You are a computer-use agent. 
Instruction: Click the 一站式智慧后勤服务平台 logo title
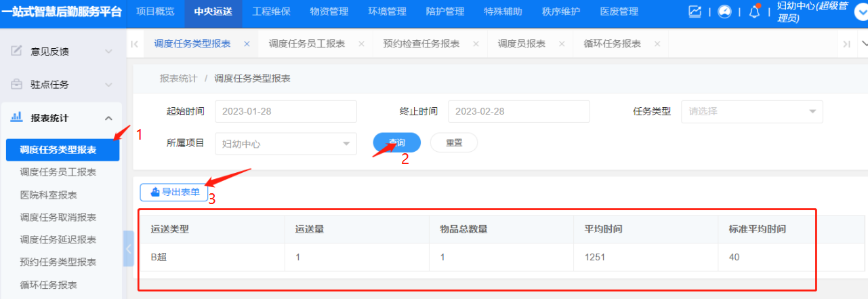tap(63, 12)
